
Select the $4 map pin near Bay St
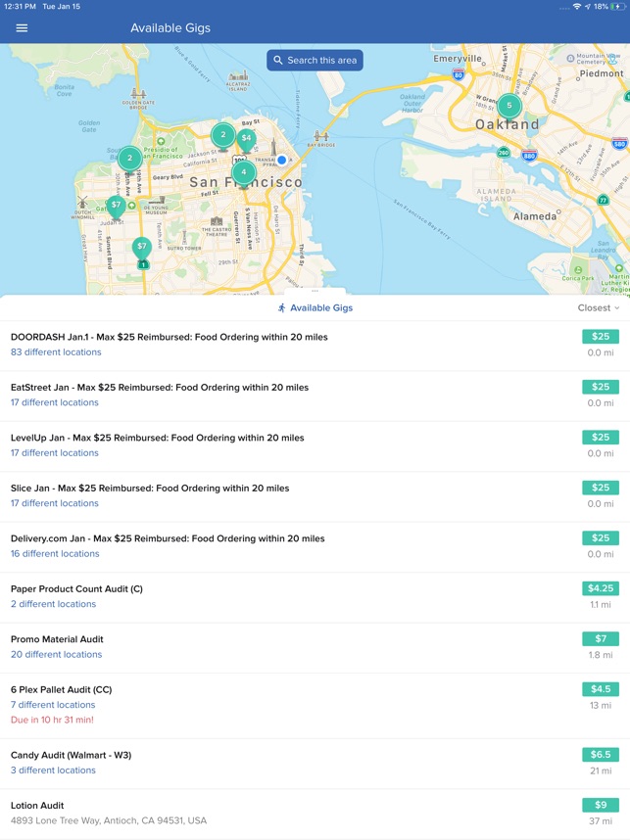click(246, 139)
